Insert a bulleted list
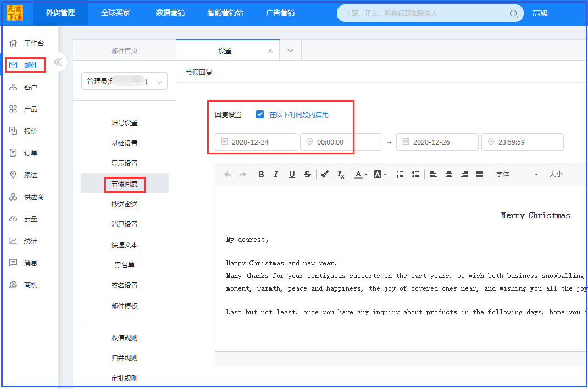The image size is (588, 389). pos(415,174)
